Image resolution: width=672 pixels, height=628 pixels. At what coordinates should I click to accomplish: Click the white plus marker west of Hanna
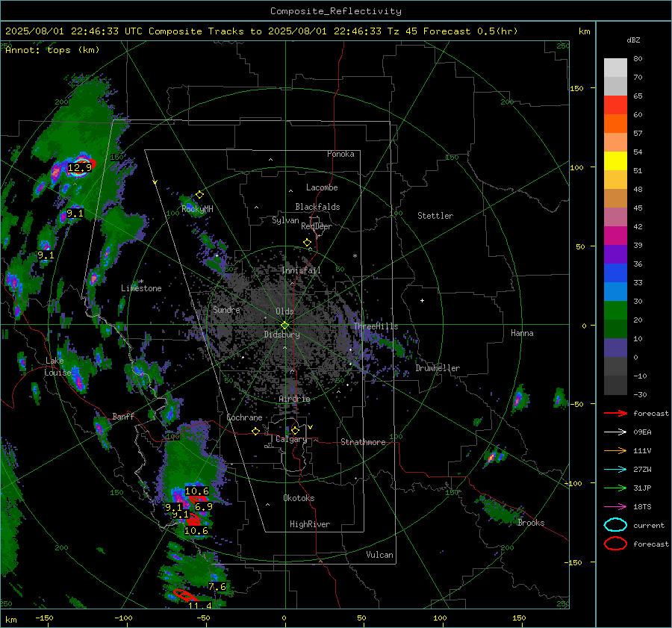point(422,300)
